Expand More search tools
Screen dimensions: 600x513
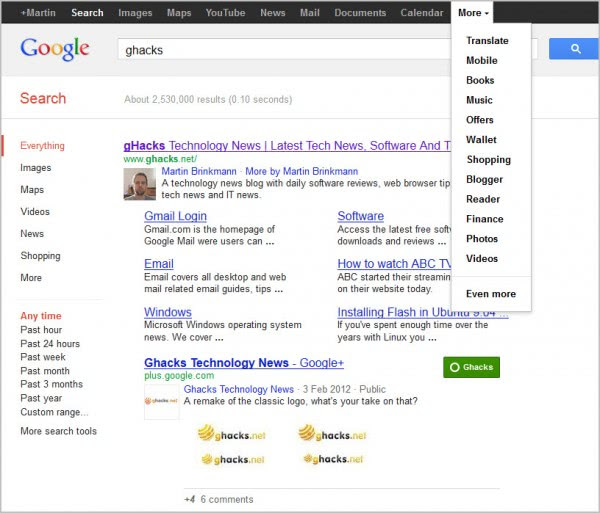click(59, 431)
